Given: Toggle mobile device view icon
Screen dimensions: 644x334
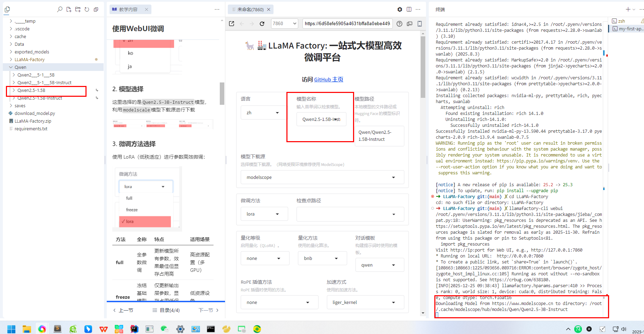Looking at the screenshot, I should tap(420, 23).
